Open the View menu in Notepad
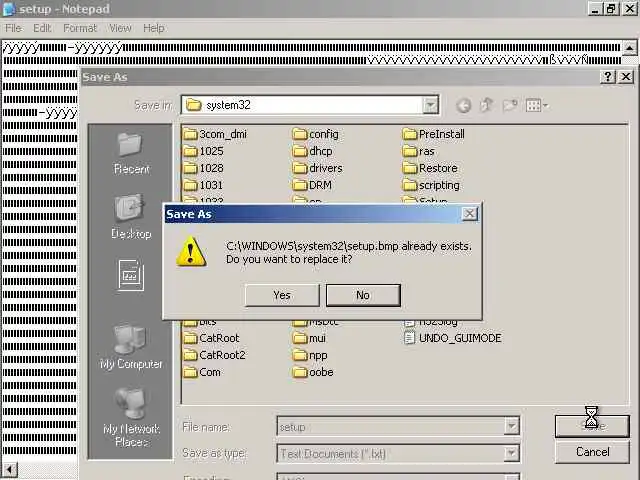 pyautogui.click(x=120, y=28)
